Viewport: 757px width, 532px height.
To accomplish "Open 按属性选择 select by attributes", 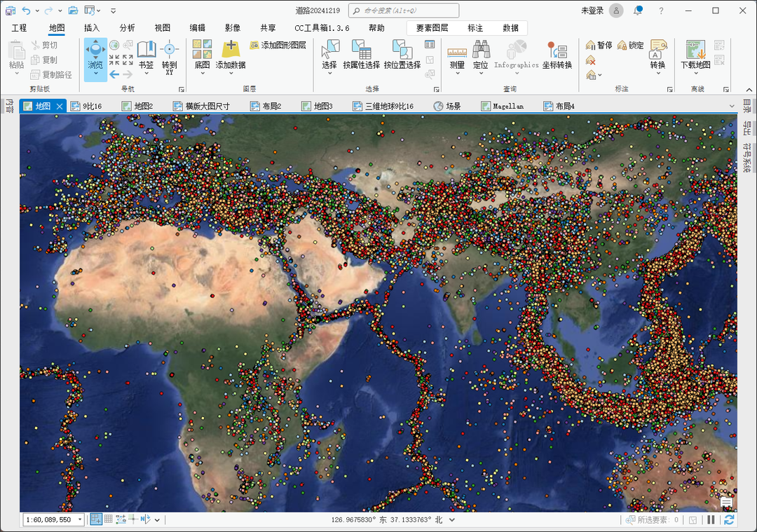I will pos(362,55).
